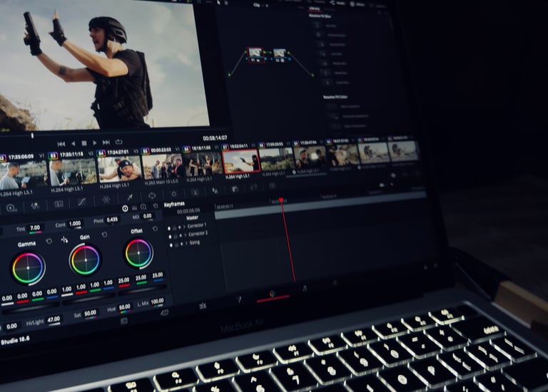Select clip thumbnail 04 at 17:24:27:01
This screenshot has width=548, height=392.
coord(120,169)
